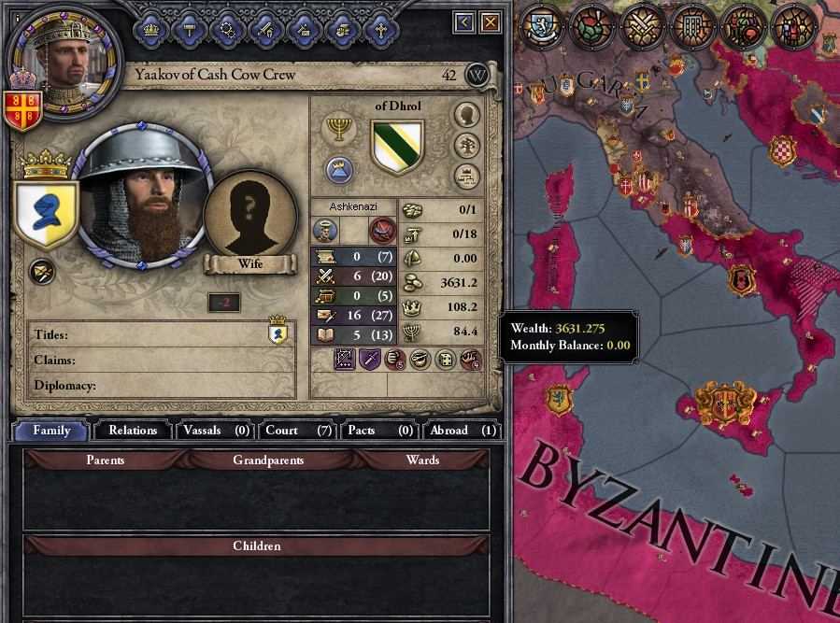Open the crown icon menu at top
Image resolution: width=840 pixels, height=623 pixels.
[151, 30]
